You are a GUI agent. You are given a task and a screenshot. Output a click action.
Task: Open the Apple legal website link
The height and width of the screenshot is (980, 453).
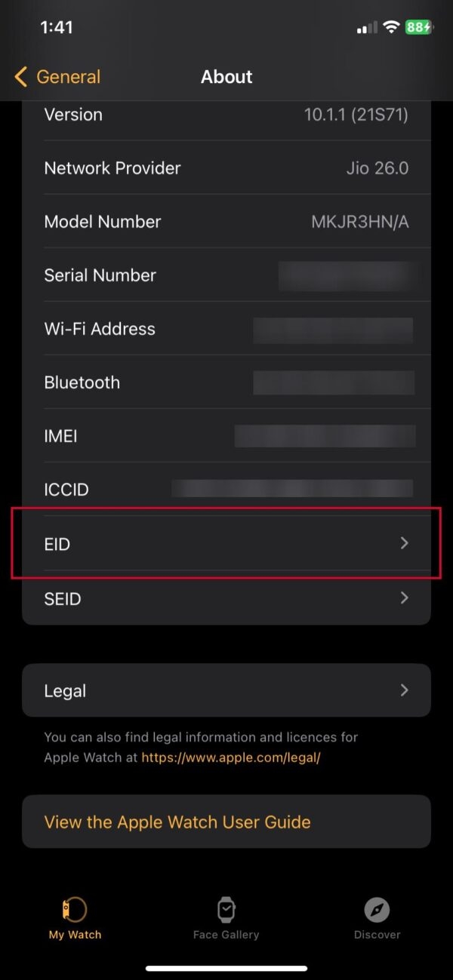click(230, 757)
